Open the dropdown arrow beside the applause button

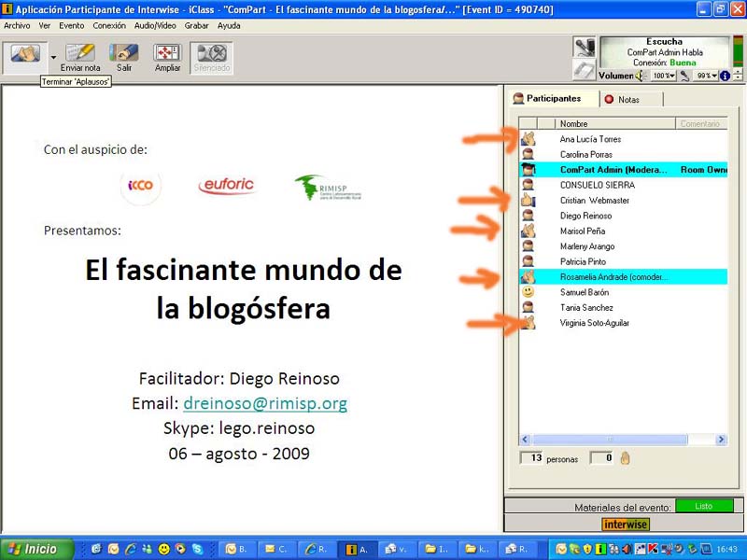click(x=53, y=58)
